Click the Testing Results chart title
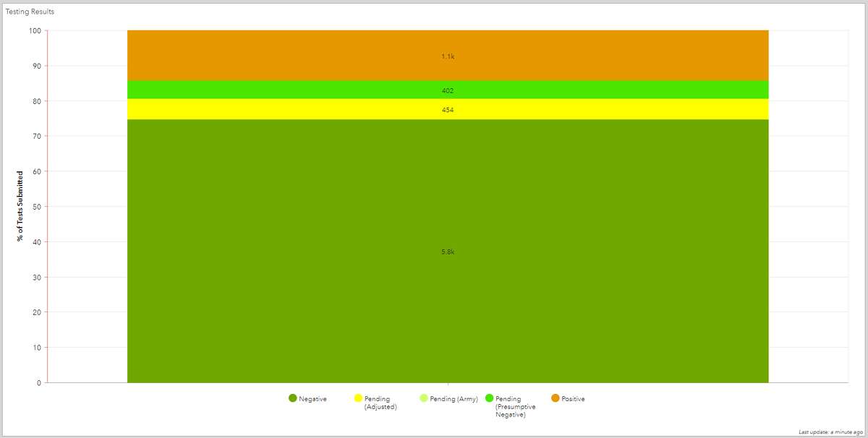This screenshot has width=868, height=438. pyautogui.click(x=30, y=12)
